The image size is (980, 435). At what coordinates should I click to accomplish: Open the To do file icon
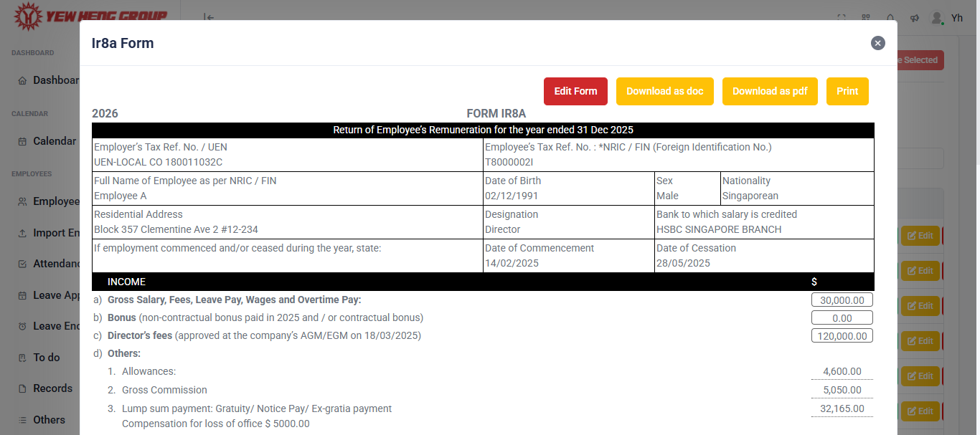click(23, 358)
